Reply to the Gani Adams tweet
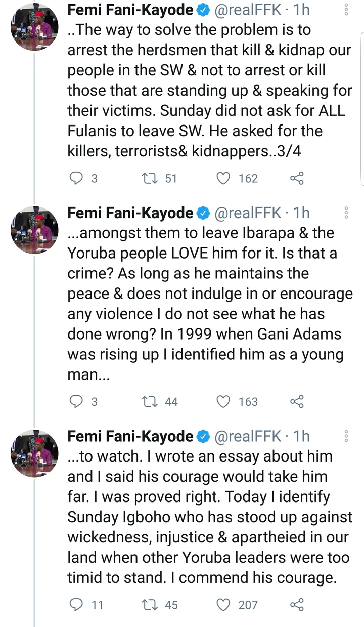This screenshot has width=364, height=627. pos(76,402)
